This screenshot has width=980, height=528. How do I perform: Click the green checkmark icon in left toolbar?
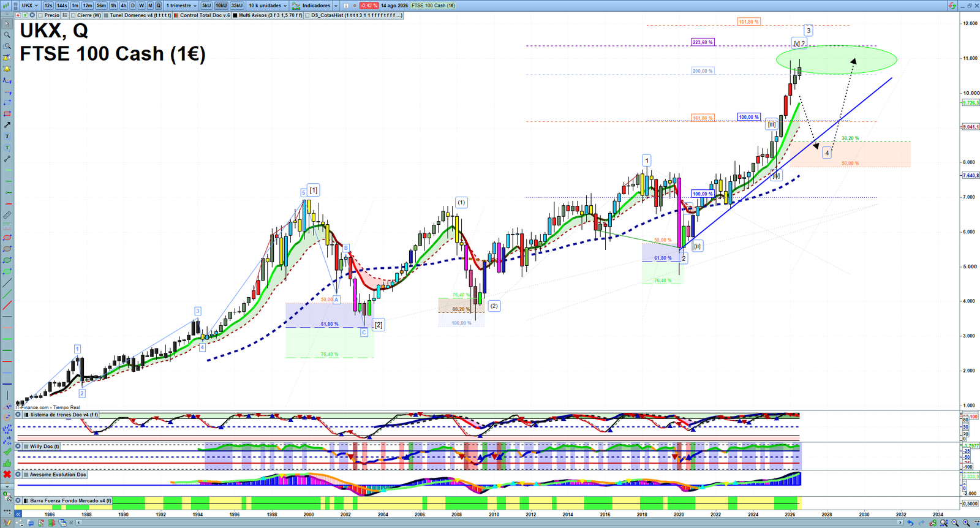[x=7, y=451]
